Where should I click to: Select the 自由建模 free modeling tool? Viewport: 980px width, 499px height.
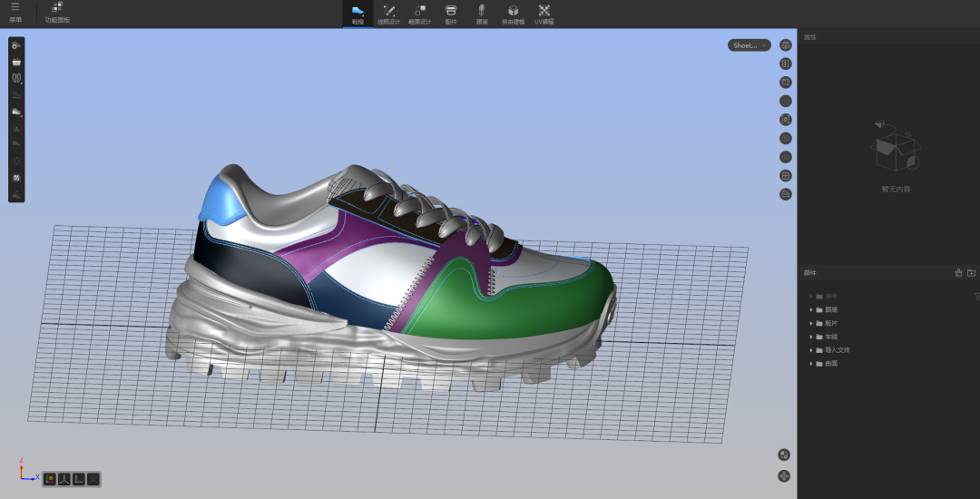click(513, 13)
